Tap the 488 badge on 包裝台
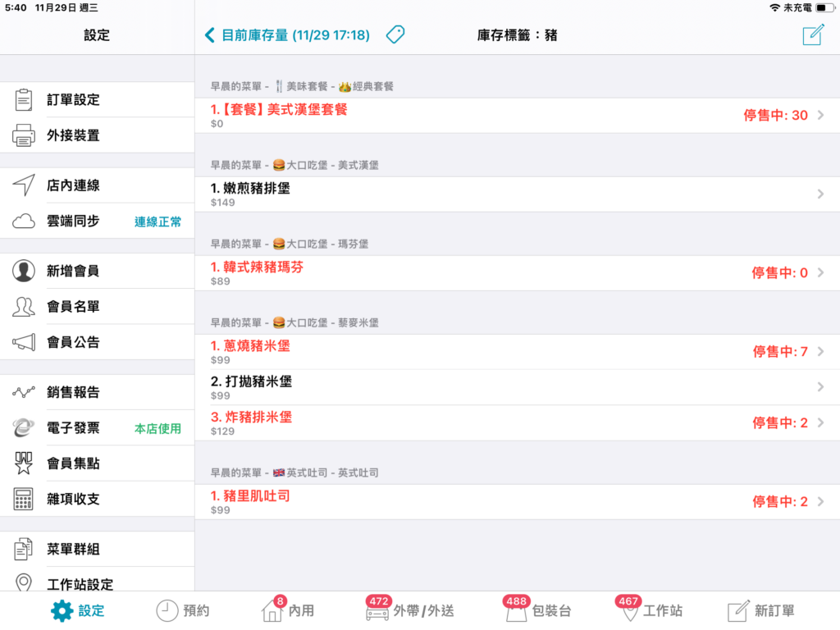Screen dimensions: 840x630 517,601
